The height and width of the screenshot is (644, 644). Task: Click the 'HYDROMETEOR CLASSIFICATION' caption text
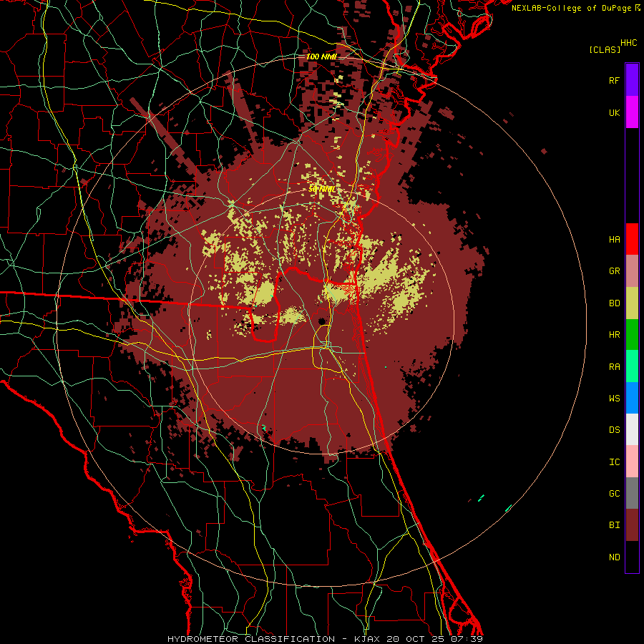(x=251, y=639)
